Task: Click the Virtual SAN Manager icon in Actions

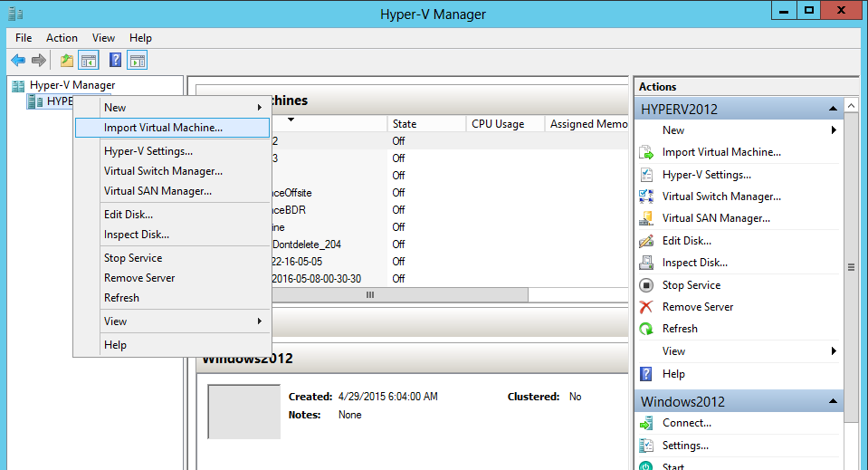Action: coord(646,218)
